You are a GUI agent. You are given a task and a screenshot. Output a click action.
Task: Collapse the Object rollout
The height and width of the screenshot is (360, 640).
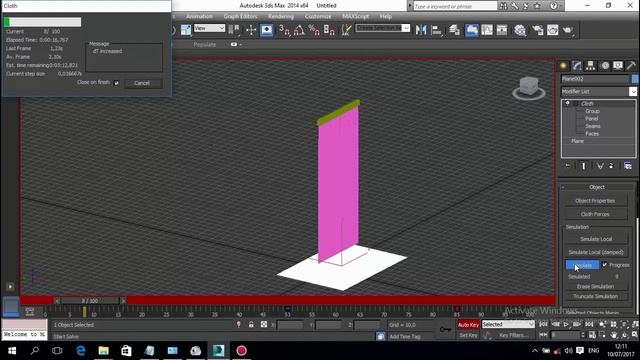[x=596, y=187]
